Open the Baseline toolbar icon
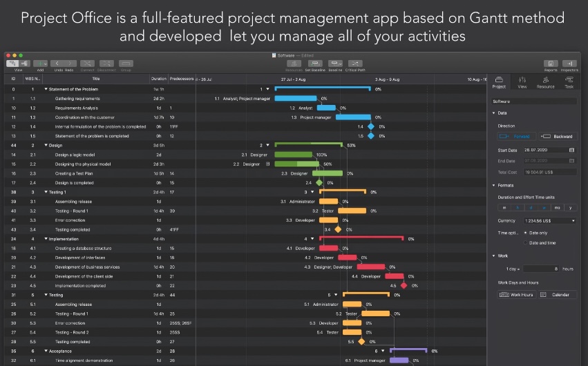 pyautogui.click(x=335, y=64)
